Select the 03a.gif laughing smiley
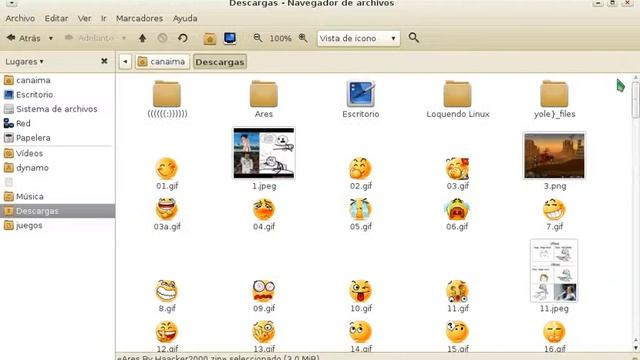Image resolution: width=640 pixels, height=360 pixels. (x=167, y=214)
